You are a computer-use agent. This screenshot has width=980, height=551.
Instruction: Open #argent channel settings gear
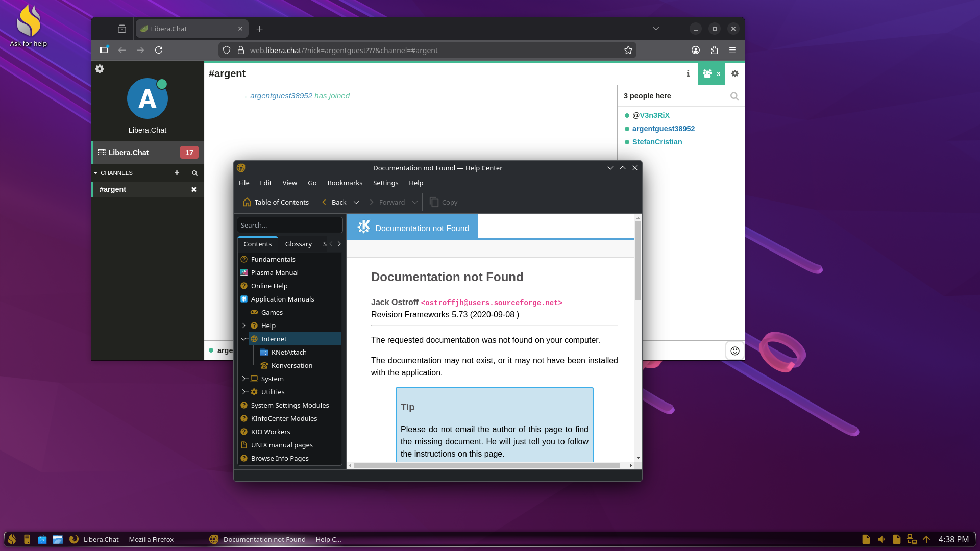pyautogui.click(x=735, y=73)
